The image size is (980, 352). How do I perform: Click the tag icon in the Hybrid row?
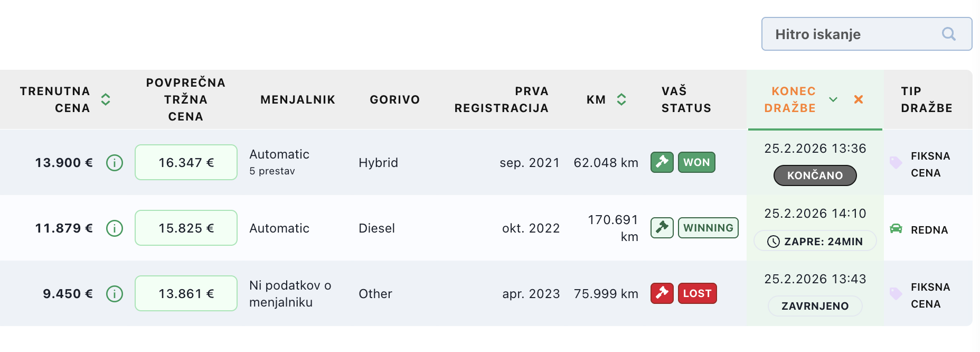pyautogui.click(x=896, y=163)
